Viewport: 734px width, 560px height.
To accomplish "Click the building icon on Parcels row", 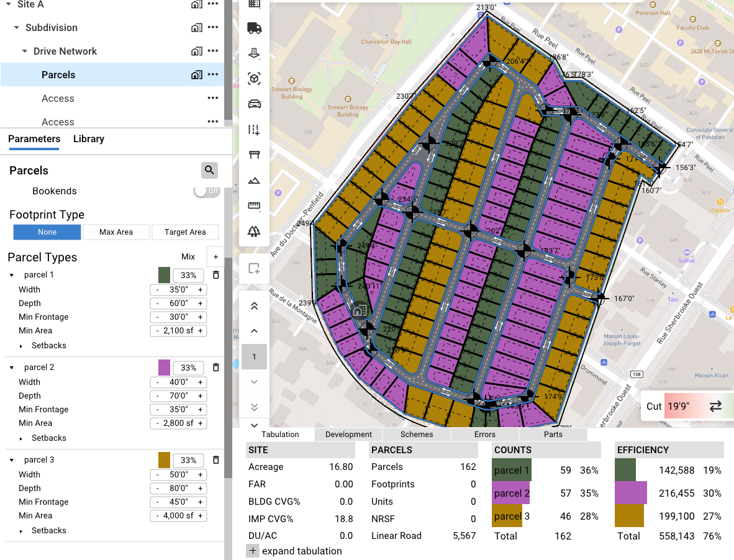I will (x=197, y=75).
